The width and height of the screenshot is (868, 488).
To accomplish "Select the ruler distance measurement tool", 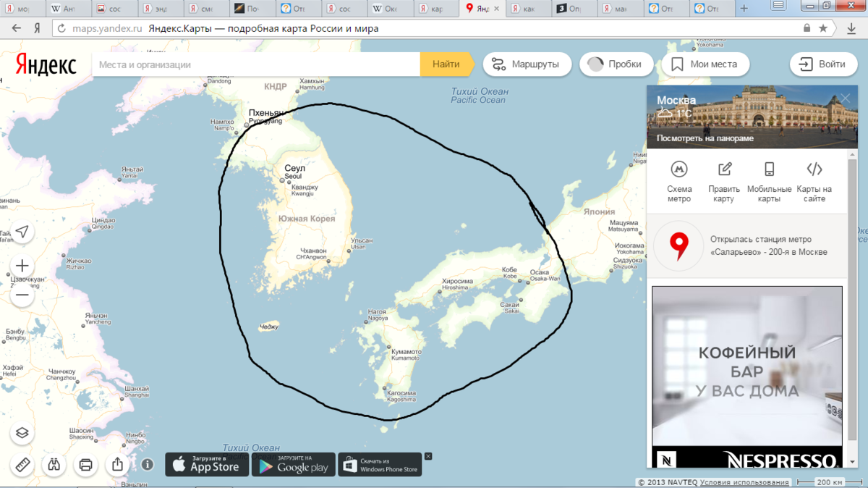I will pos(22,465).
